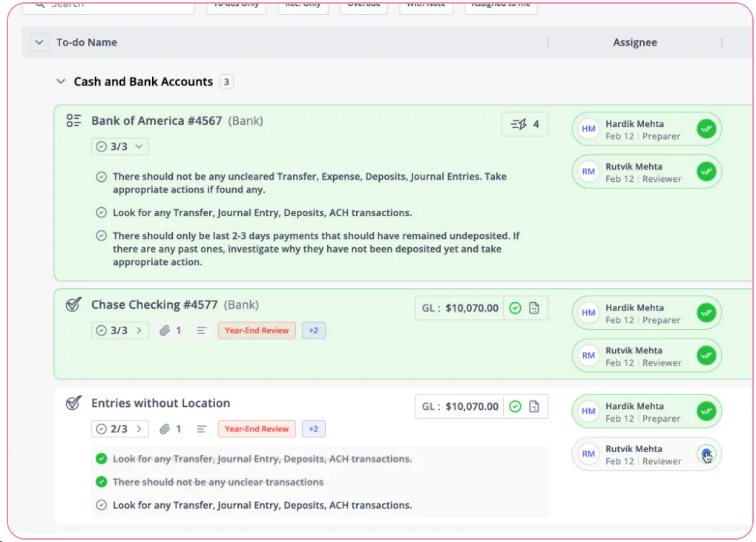Toggle Bank of America's 'Look for any Transfer' item
Image resolution: width=756 pixels, height=542 pixels.
point(101,212)
